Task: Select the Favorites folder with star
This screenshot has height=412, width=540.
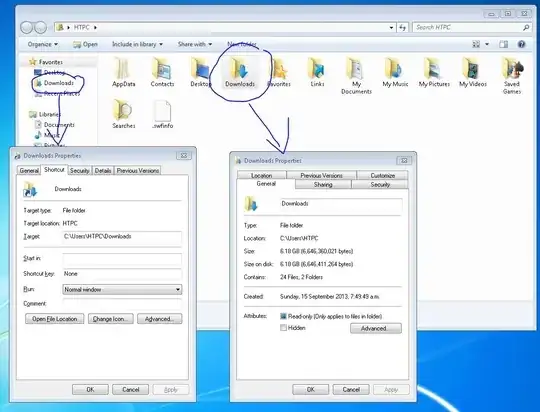Action: (279, 73)
